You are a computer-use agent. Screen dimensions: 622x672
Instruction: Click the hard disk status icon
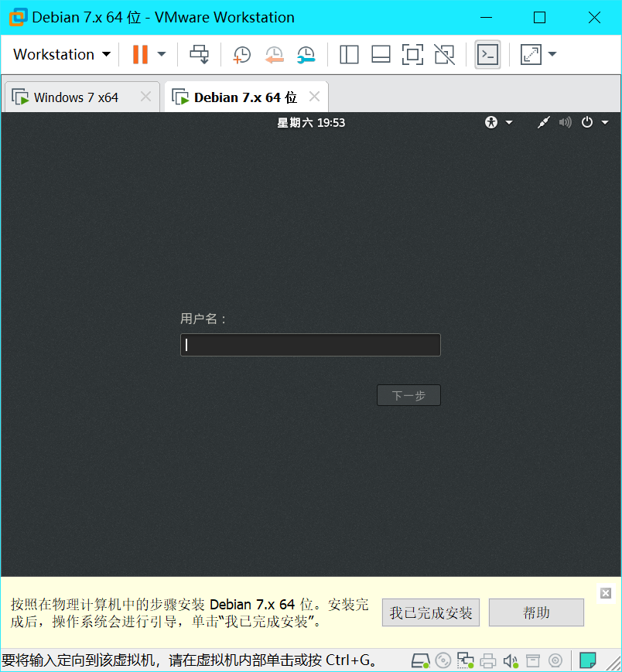[421, 660]
